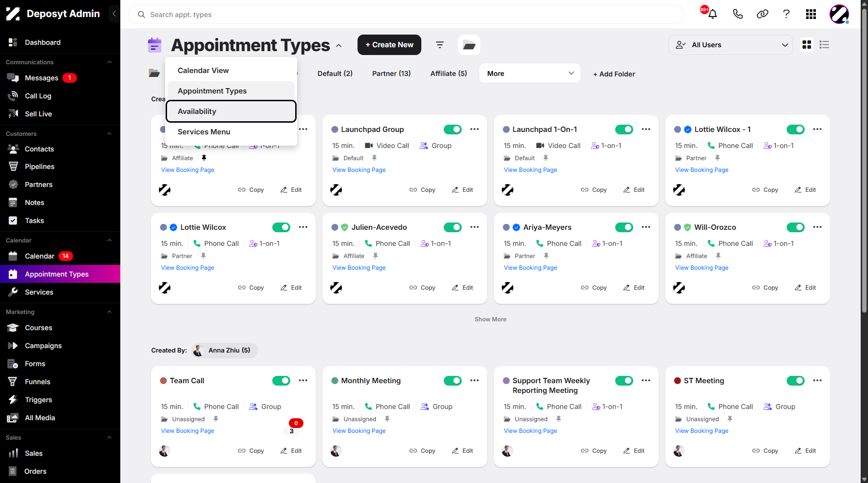Click the user profile avatar in header
This screenshot has width=868, height=483.
pyautogui.click(x=839, y=14)
